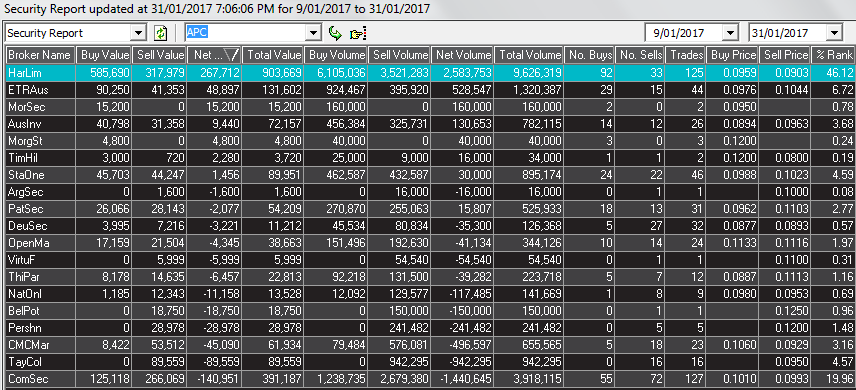Select the CMCMar broker row

click(x=430, y=345)
